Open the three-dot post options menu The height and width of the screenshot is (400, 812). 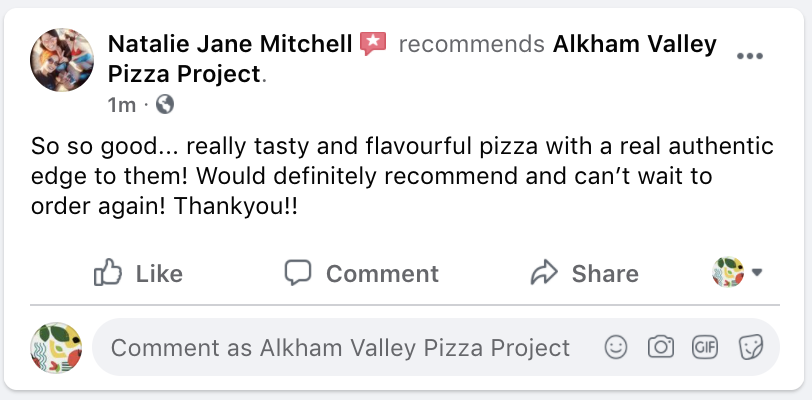(x=750, y=56)
